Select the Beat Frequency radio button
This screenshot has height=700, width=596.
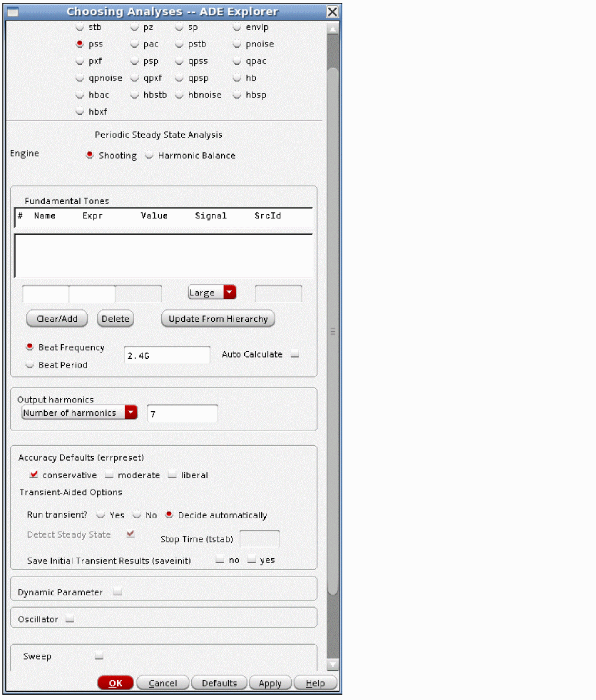click(x=30, y=347)
